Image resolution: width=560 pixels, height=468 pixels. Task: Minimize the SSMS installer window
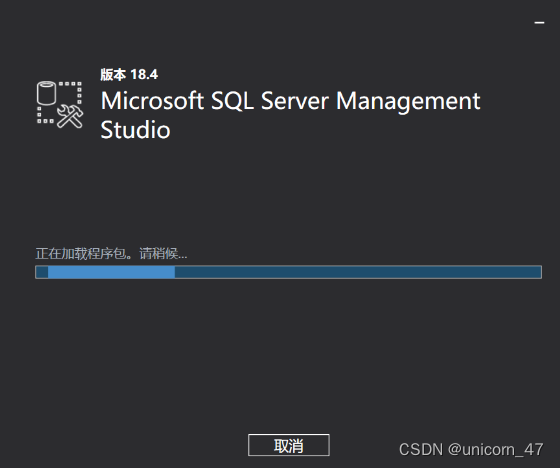pyautogui.click(x=539, y=23)
